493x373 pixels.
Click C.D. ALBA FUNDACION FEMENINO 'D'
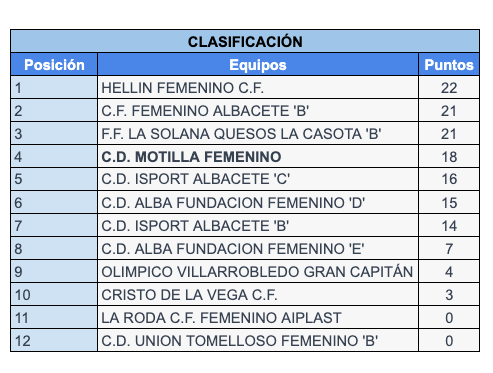click(x=233, y=203)
